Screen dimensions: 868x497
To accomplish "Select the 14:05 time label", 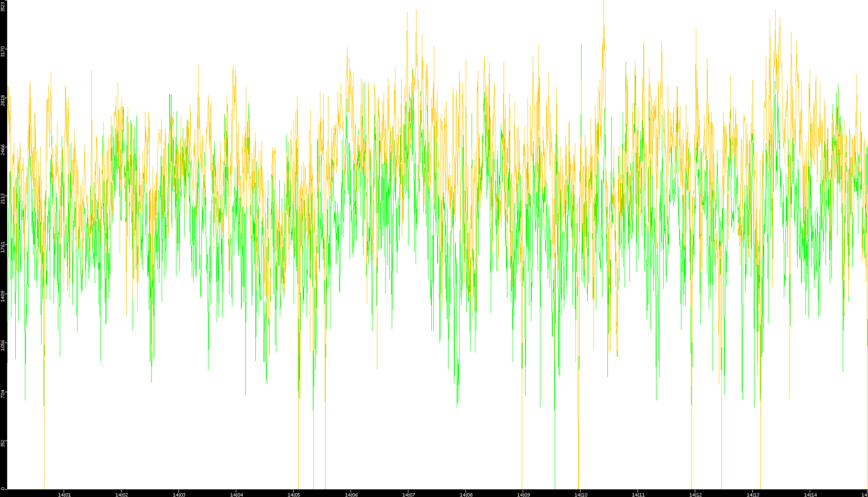I will (294, 495).
